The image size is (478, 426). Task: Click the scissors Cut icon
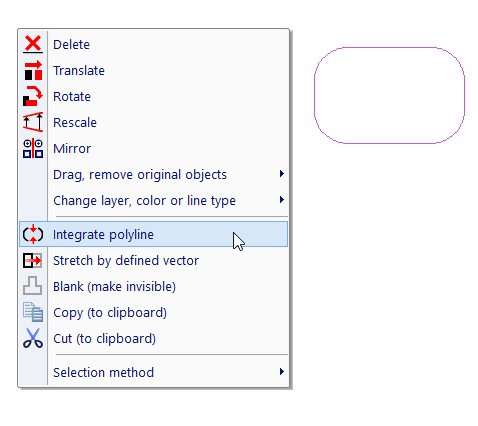pyautogui.click(x=33, y=338)
